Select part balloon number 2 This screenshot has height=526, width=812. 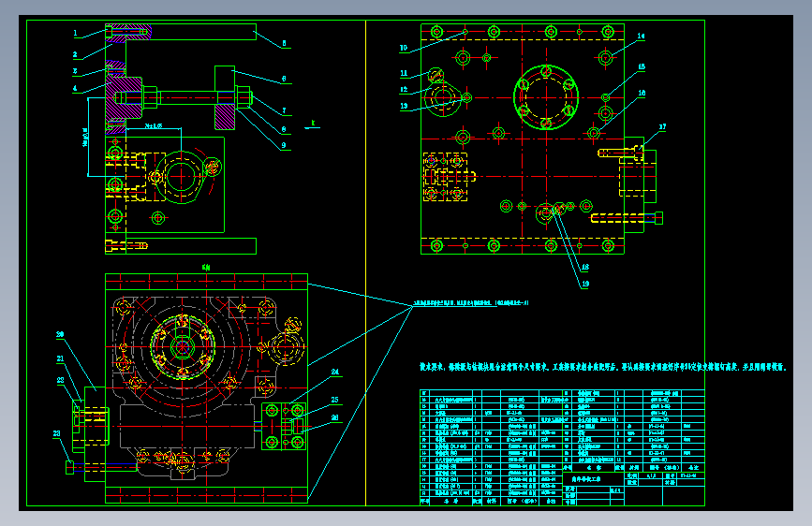[75, 54]
